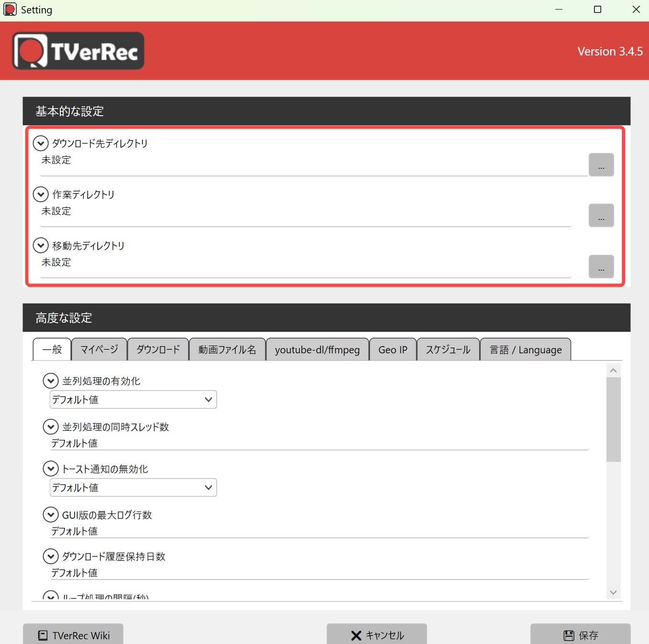Expand 移動先ディレクトリ description chevron
Viewport: 649px width, 644px height.
[x=41, y=245]
